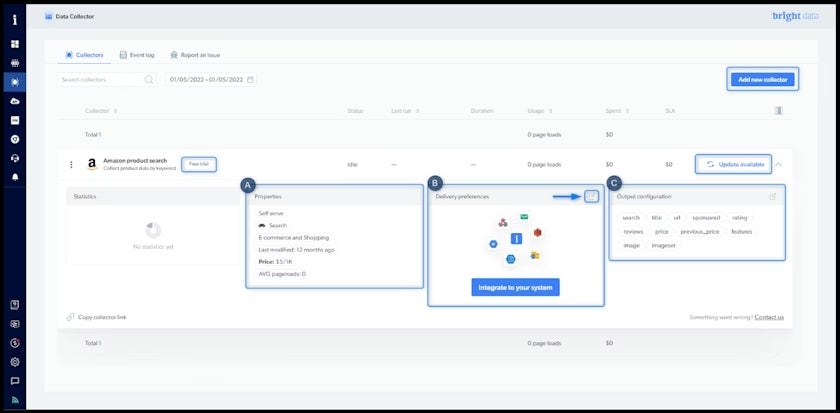This screenshot has width=840, height=413.
Task: Click the 'imageset' output field tag
Action: [663, 245]
